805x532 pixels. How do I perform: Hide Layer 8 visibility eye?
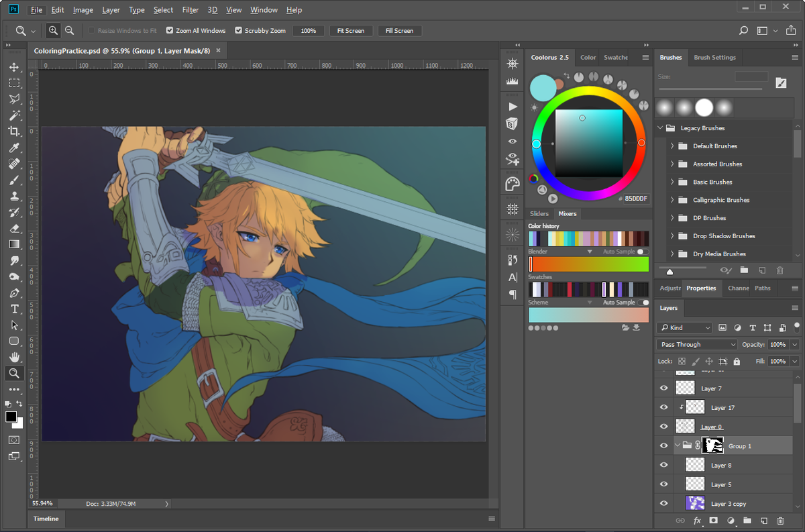(x=663, y=465)
